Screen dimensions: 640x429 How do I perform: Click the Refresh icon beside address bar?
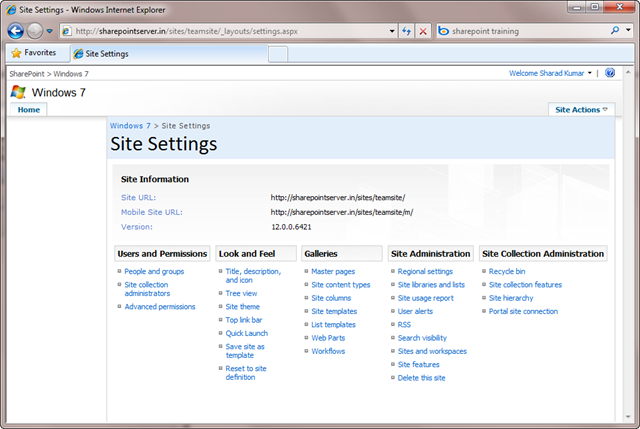407,31
